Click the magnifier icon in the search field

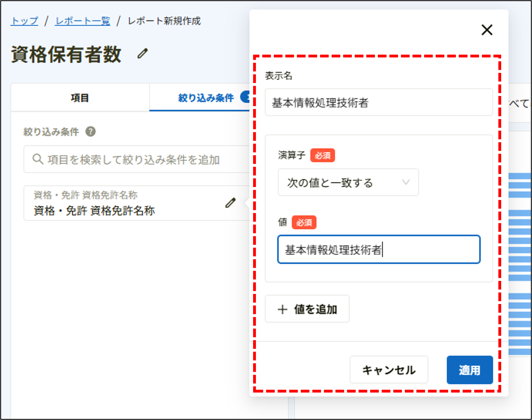pos(38,159)
